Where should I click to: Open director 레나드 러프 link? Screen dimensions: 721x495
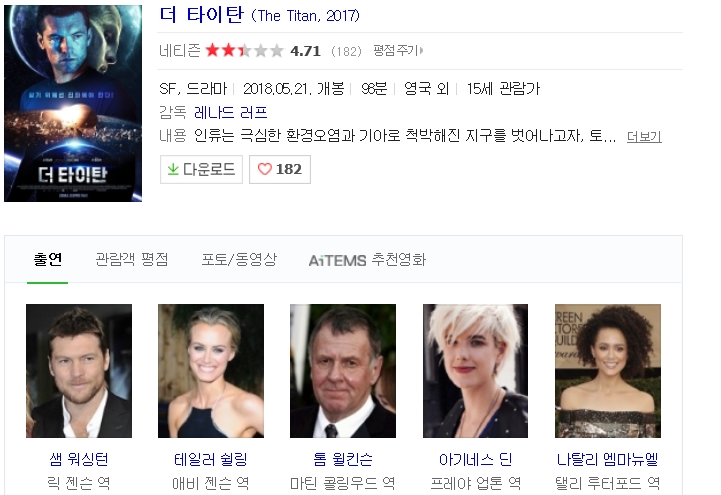(230, 112)
